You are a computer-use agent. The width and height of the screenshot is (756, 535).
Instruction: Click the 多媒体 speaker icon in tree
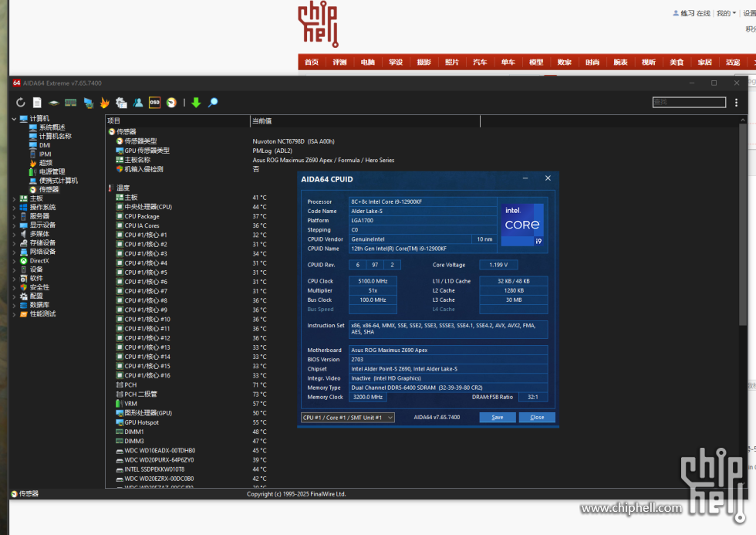tap(23, 234)
